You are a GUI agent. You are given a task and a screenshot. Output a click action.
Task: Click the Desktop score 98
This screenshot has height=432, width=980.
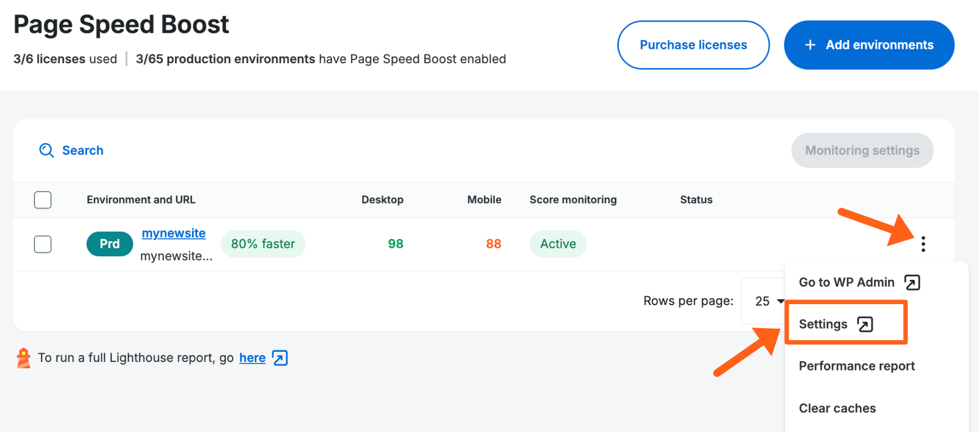tap(396, 244)
